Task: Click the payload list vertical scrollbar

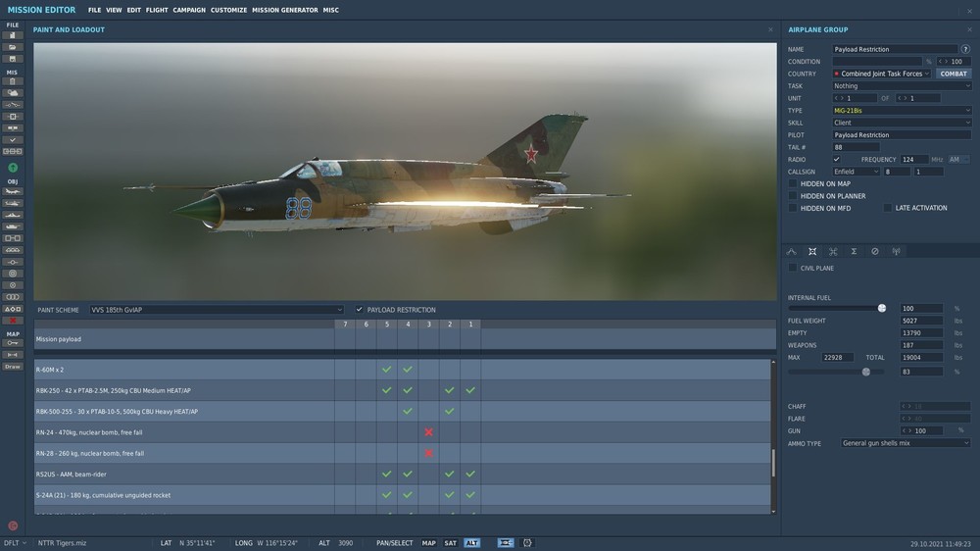Action: tap(774, 463)
